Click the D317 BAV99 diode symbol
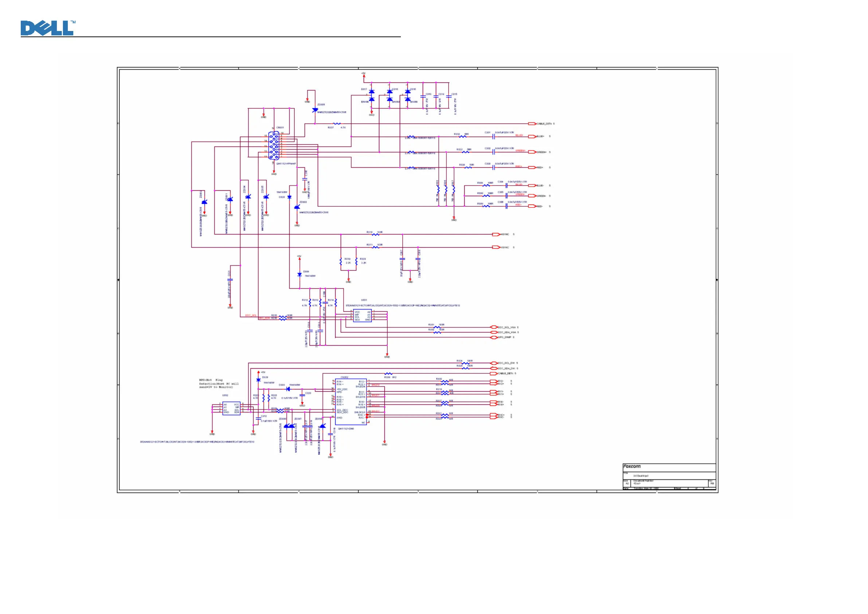Viewport: 868px width, 614px height. (371, 96)
